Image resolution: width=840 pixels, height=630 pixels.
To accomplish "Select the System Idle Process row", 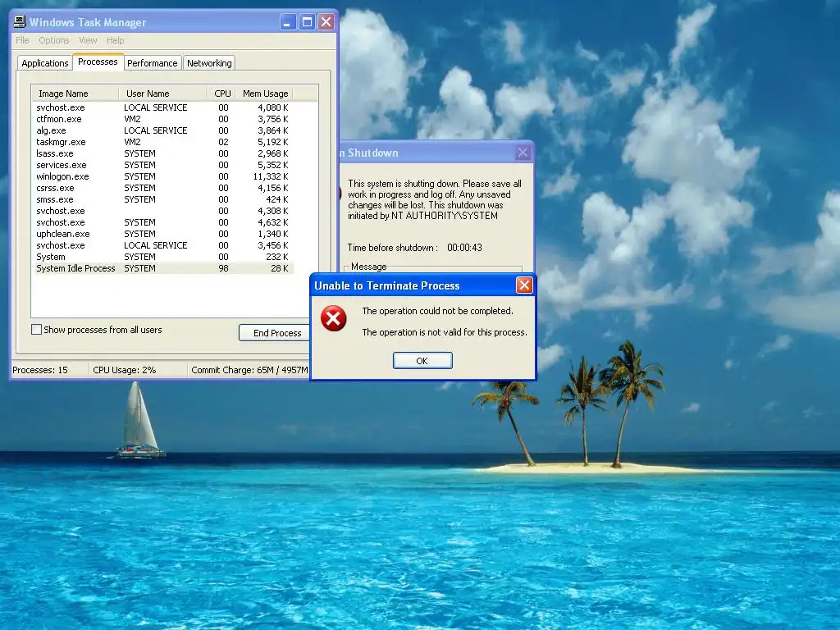I will point(163,268).
